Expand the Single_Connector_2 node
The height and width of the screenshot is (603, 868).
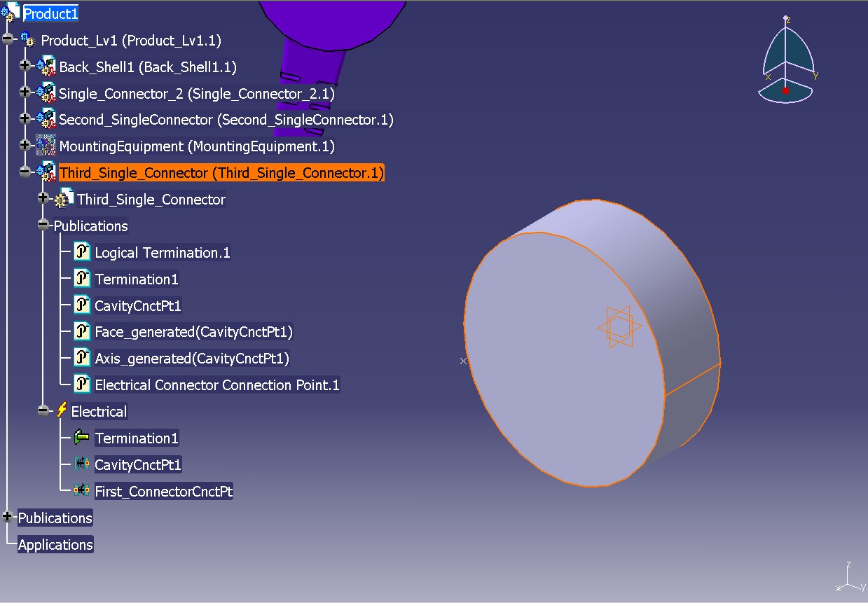(26, 92)
